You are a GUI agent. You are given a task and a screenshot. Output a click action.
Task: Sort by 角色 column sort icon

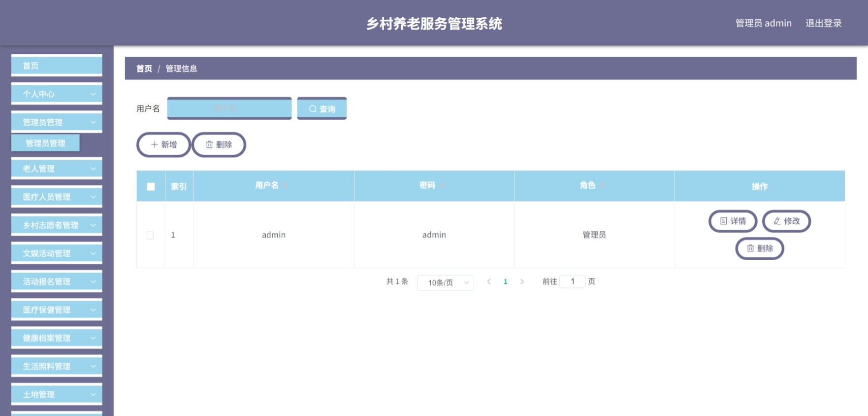[602, 186]
